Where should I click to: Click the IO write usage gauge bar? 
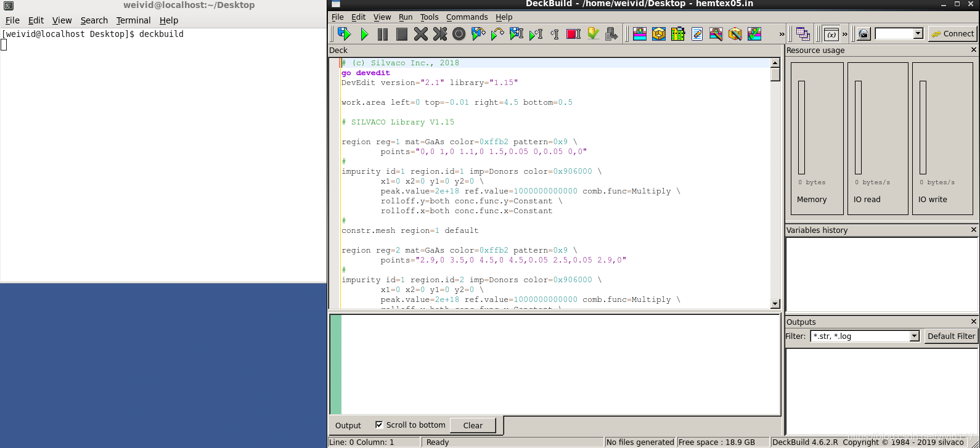click(x=923, y=128)
